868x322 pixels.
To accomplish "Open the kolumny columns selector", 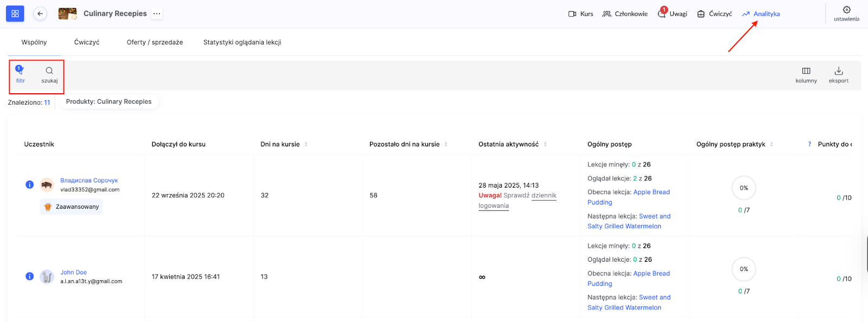I will coord(806,74).
